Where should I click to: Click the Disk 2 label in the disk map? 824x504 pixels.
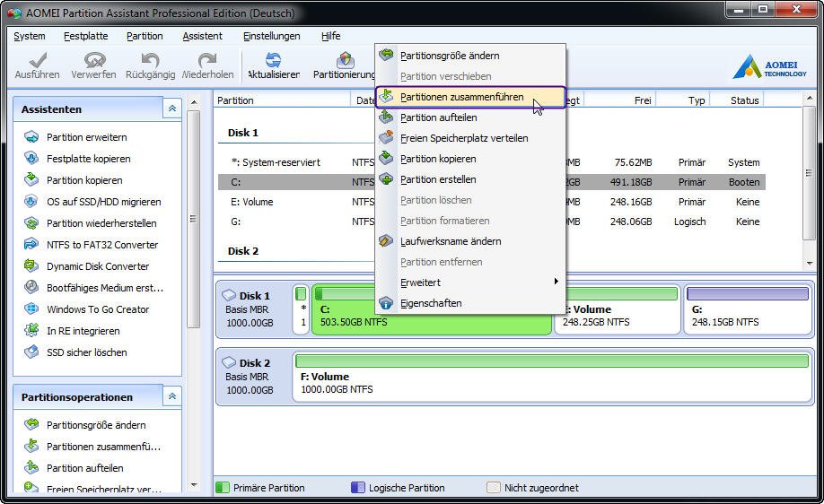[254, 363]
